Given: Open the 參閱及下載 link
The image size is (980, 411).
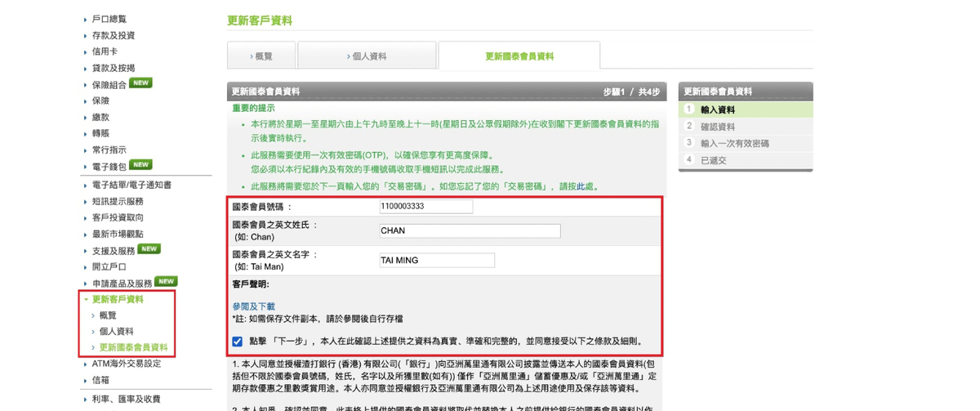Looking at the screenshot, I should click(253, 306).
